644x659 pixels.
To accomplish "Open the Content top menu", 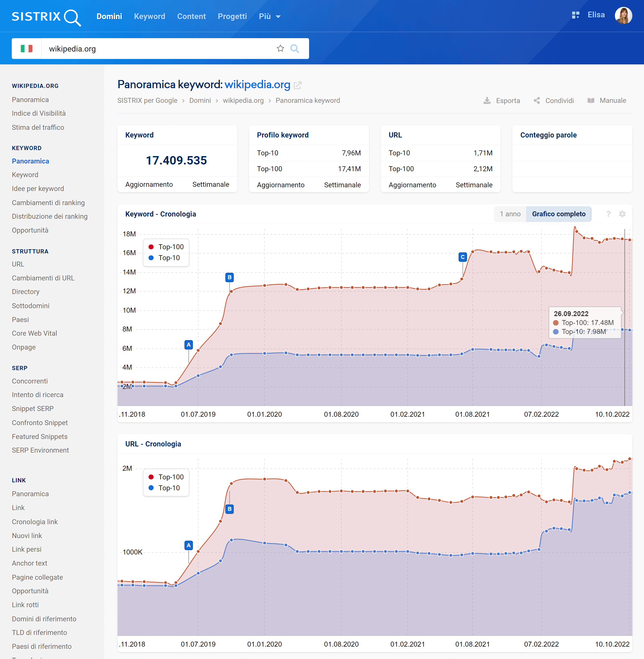I will [x=191, y=16].
